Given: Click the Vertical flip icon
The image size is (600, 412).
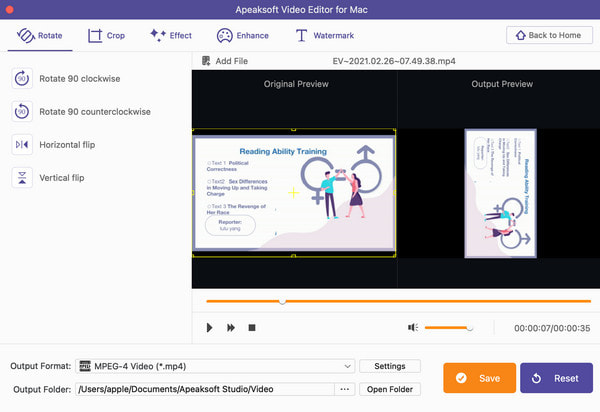Looking at the screenshot, I should 22,178.
